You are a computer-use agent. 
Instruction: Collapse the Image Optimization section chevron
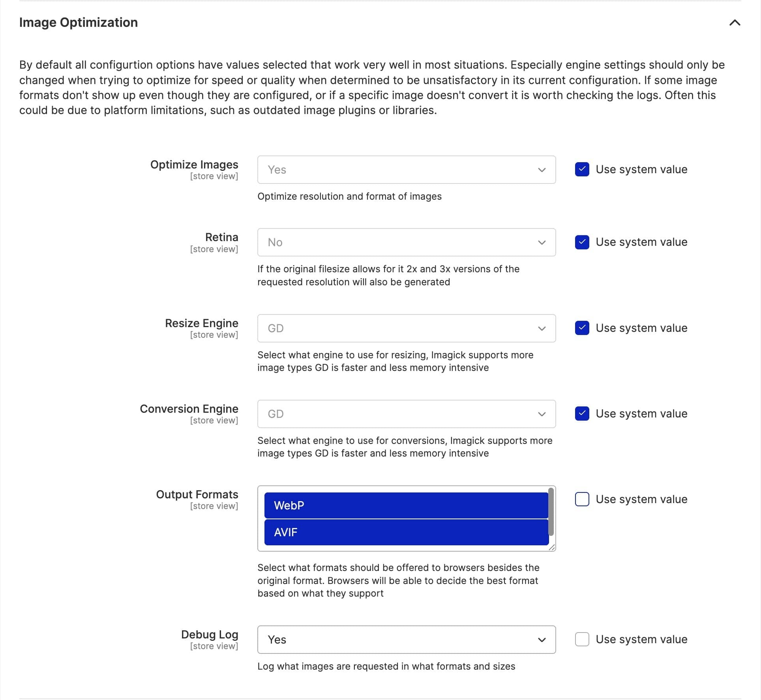click(735, 22)
